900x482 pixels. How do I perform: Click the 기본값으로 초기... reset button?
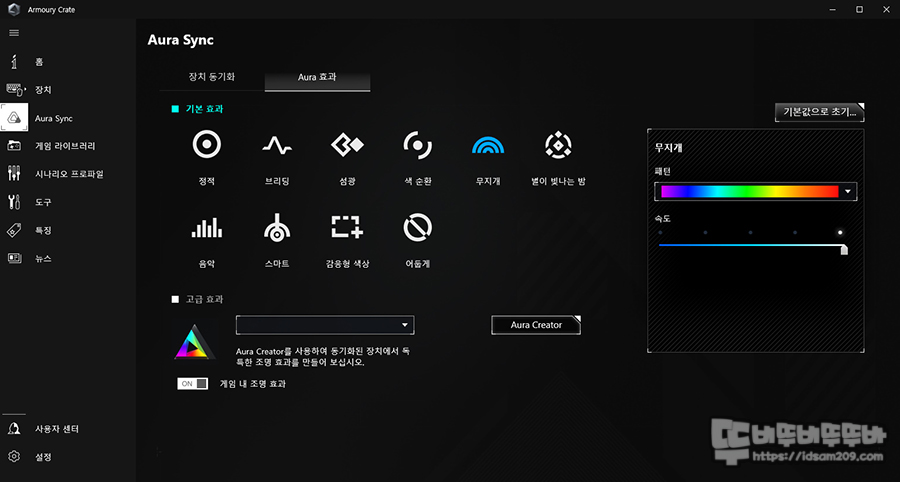pyautogui.click(x=820, y=112)
